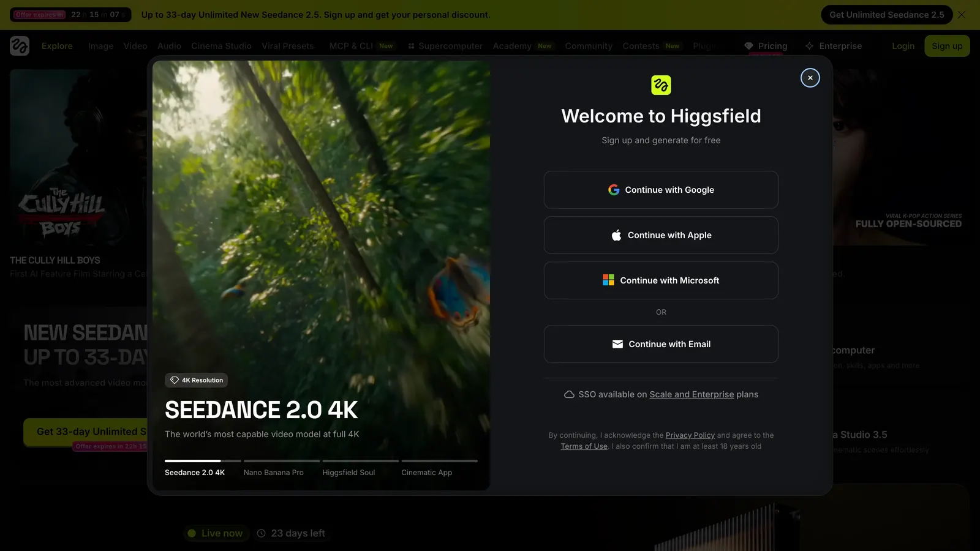Open the MCP & CLI menu item
980x551 pixels.
(361, 46)
